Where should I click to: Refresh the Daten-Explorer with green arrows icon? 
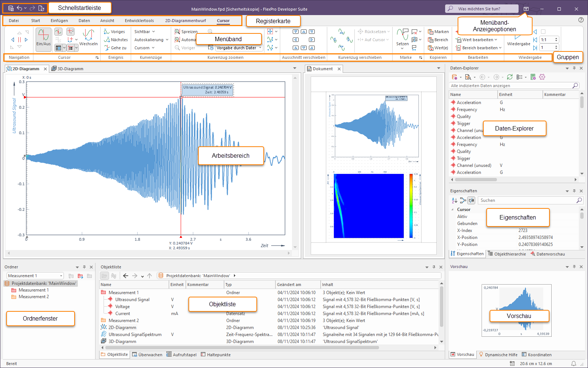(x=509, y=77)
